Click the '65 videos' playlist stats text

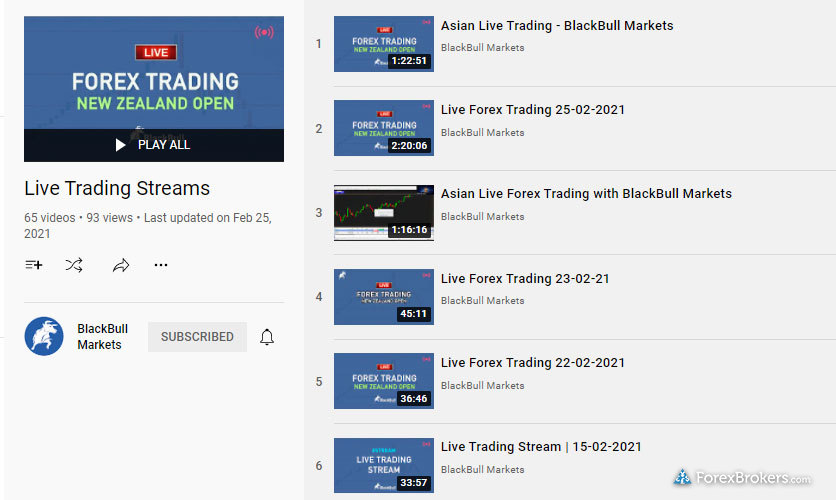pos(50,217)
